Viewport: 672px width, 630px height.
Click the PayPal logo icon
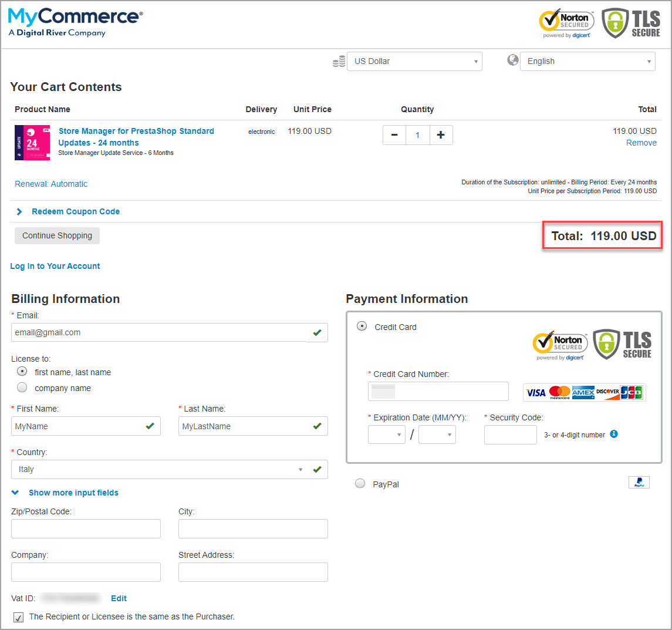click(639, 483)
